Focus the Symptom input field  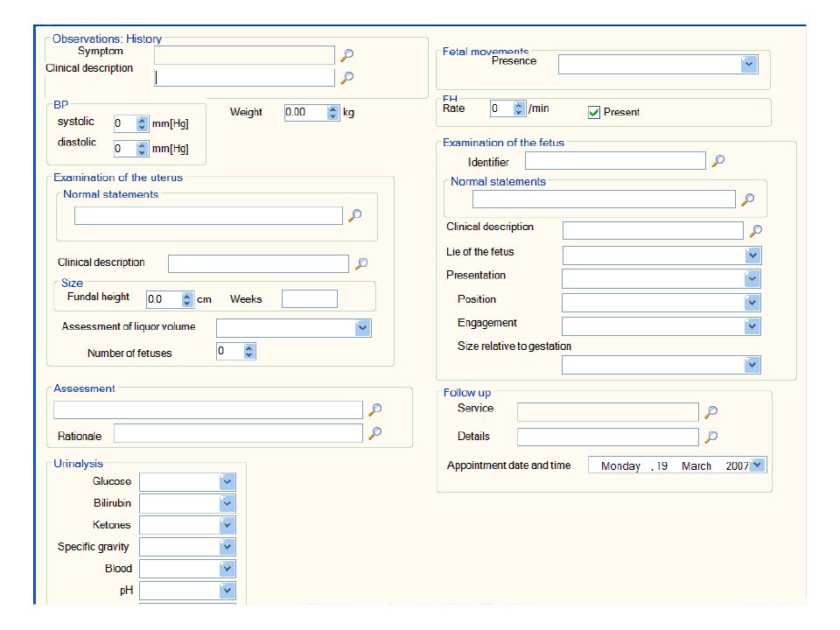click(x=244, y=55)
